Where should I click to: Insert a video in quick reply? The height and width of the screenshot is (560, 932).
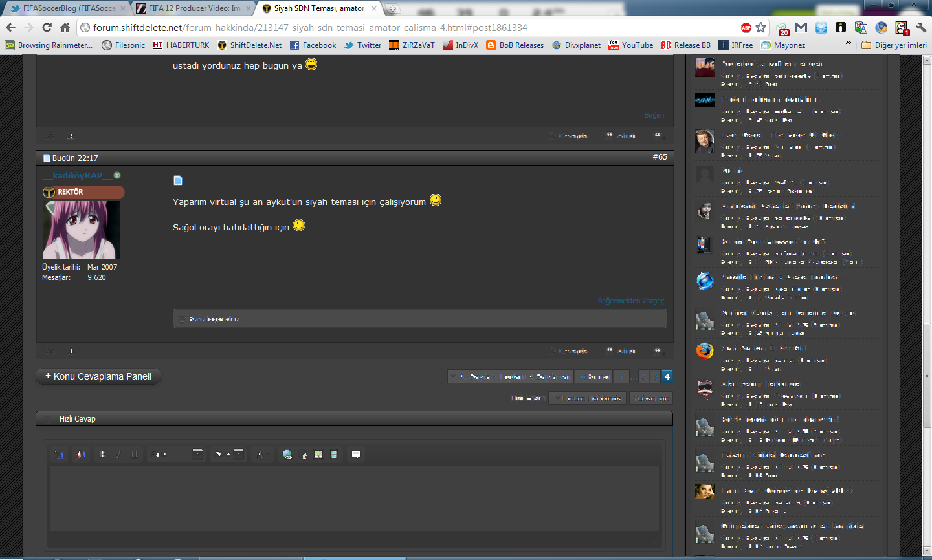334,455
